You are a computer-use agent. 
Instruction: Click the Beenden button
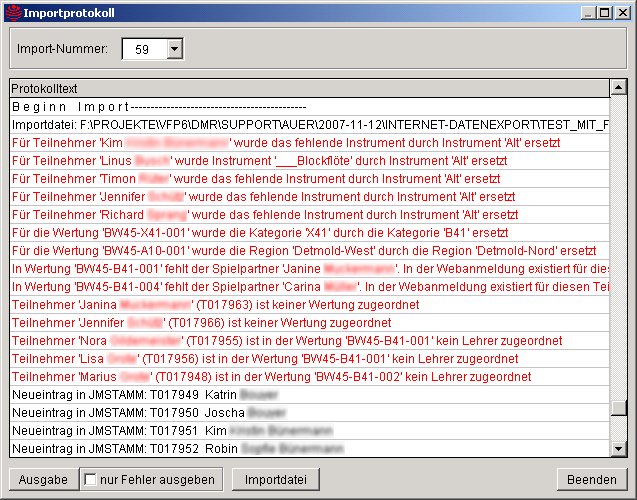591,480
